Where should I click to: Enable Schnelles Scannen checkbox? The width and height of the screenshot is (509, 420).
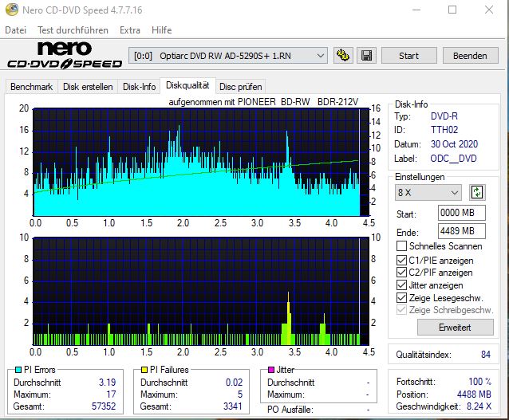[401, 246]
